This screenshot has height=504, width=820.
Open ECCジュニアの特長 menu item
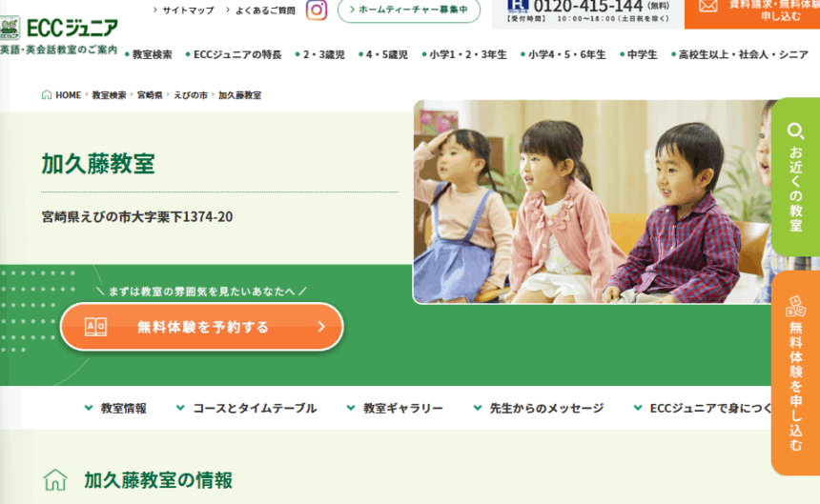tap(234, 55)
